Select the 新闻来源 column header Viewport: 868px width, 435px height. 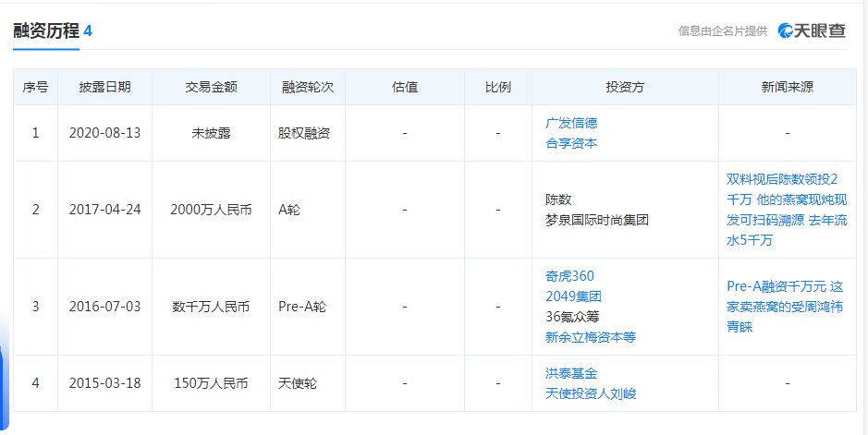pos(788,87)
